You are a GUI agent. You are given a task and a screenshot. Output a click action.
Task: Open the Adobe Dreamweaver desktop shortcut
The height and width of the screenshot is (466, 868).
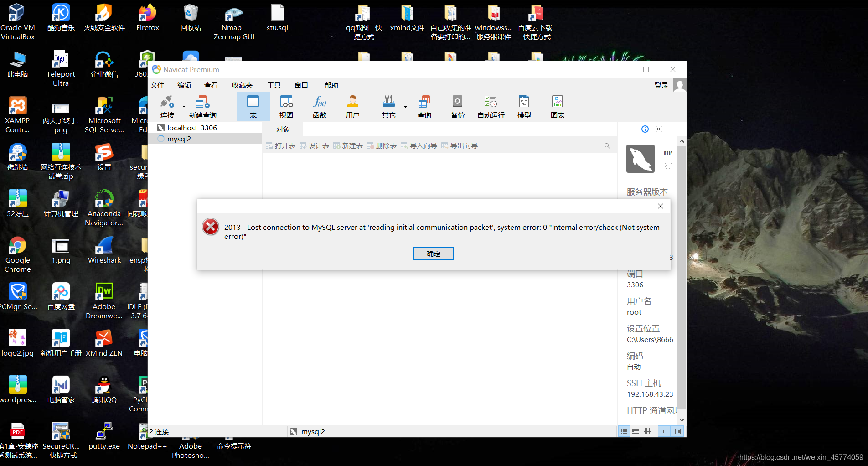click(104, 301)
